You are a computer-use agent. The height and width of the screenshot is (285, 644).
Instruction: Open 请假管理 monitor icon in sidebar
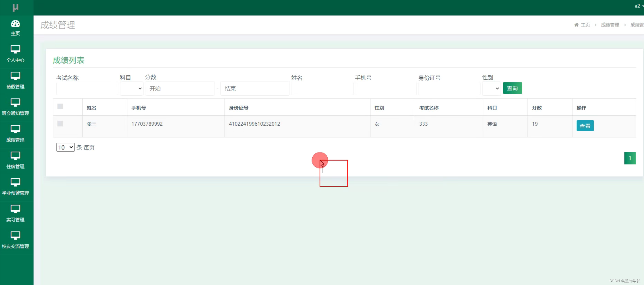tap(15, 76)
